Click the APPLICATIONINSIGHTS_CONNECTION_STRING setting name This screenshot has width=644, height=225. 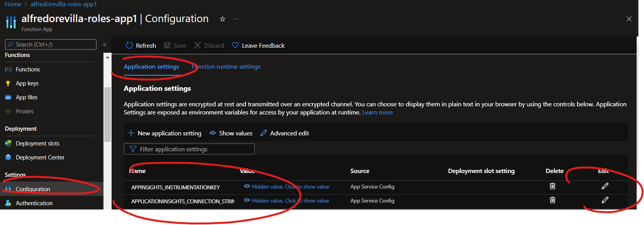point(183,201)
